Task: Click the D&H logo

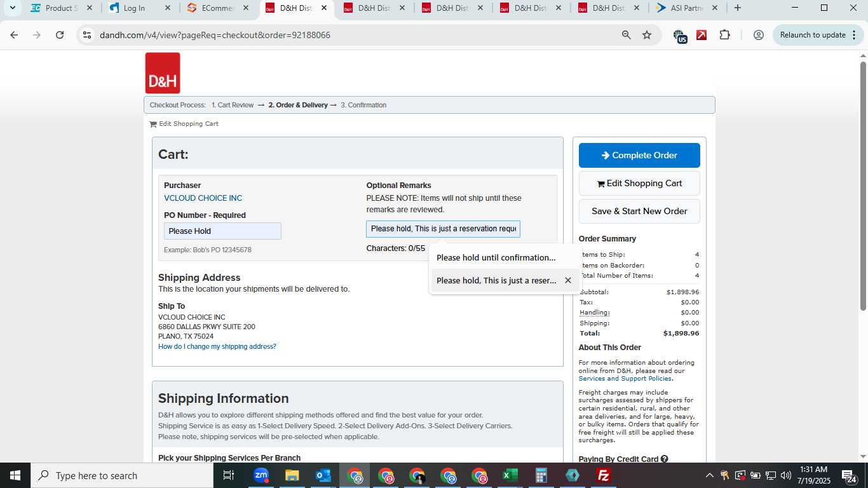Action: pyautogui.click(x=163, y=73)
